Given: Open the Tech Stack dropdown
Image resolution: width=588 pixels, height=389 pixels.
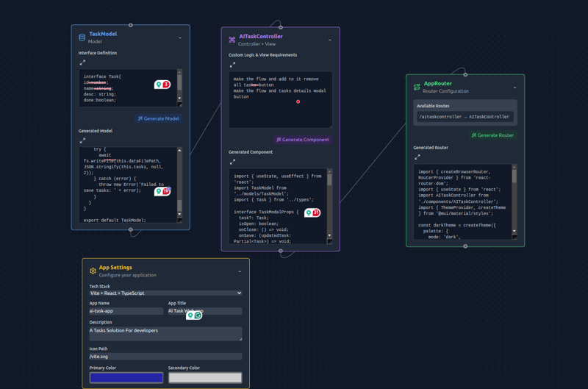Looking at the screenshot, I should click(165, 293).
